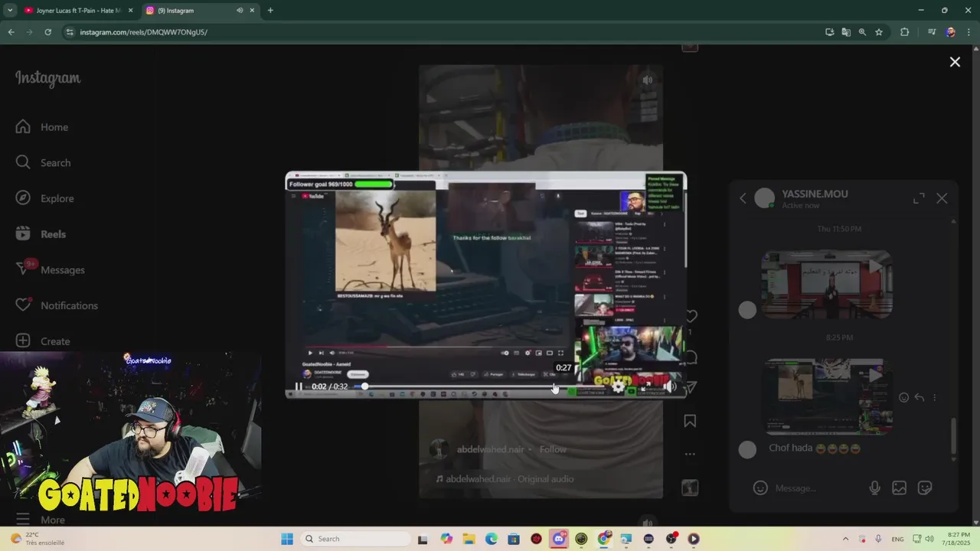Open Discord from the taskbar
This screenshot has width=980, height=551.
559,539
